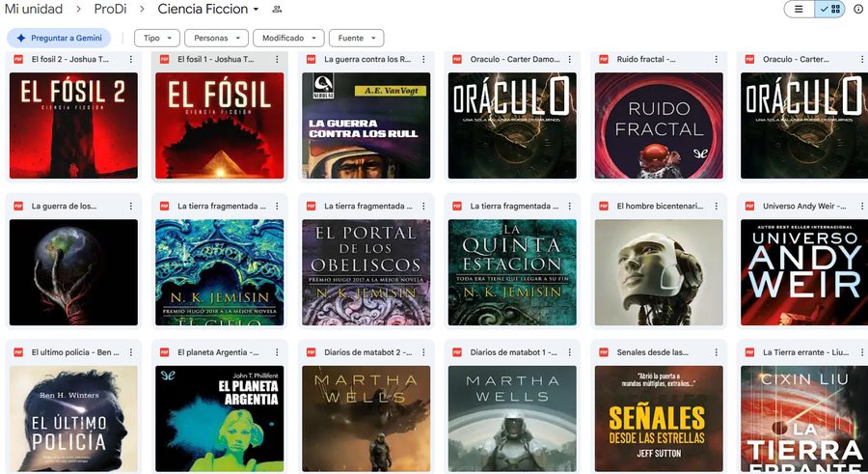This screenshot has height=474, width=868.
Task: Click PDF icon of El planeta Argentia file
Action: [x=164, y=352]
